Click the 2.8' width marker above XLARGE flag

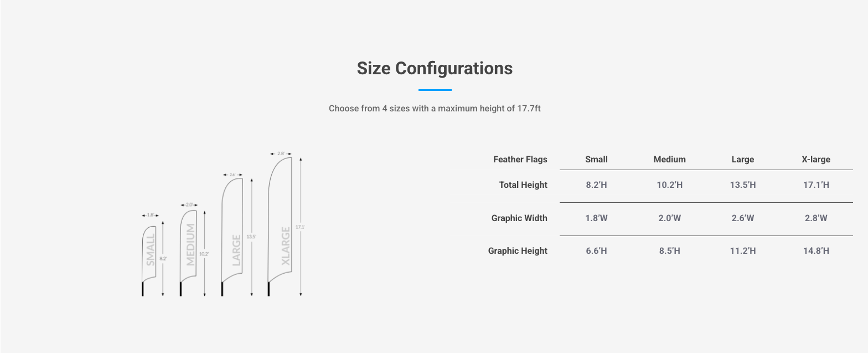pyautogui.click(x=281, y=154)
